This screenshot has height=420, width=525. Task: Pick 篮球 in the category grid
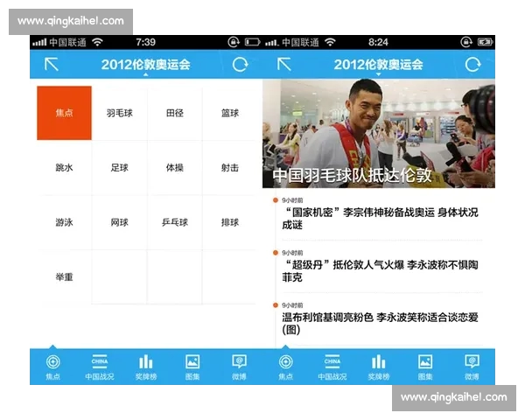pyautogui.click(x=229, y=113)
